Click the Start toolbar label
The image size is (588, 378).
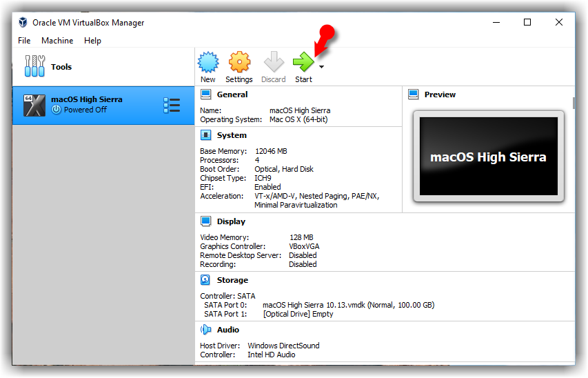pos(303,79)
